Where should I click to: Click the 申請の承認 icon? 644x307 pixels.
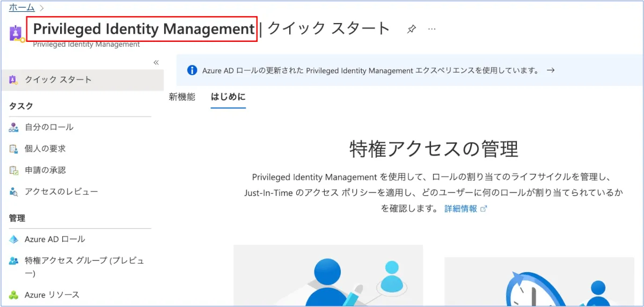(13, 170)
